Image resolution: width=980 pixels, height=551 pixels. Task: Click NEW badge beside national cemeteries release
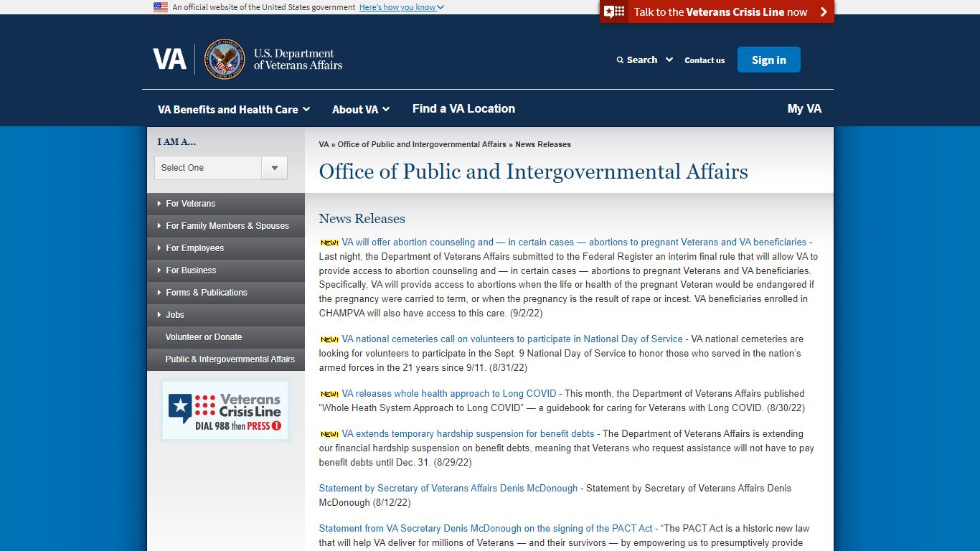(329, 339)
